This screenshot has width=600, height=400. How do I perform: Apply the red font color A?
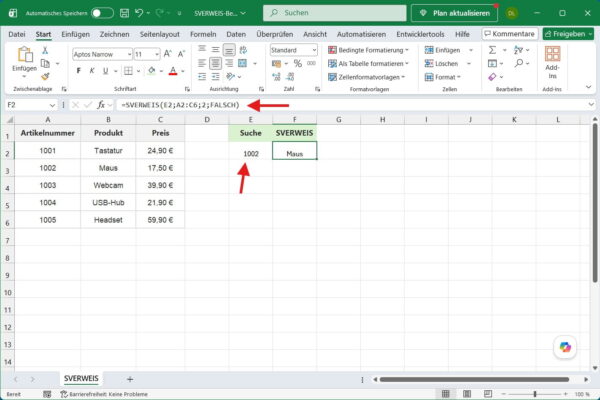tap(173, 71)
